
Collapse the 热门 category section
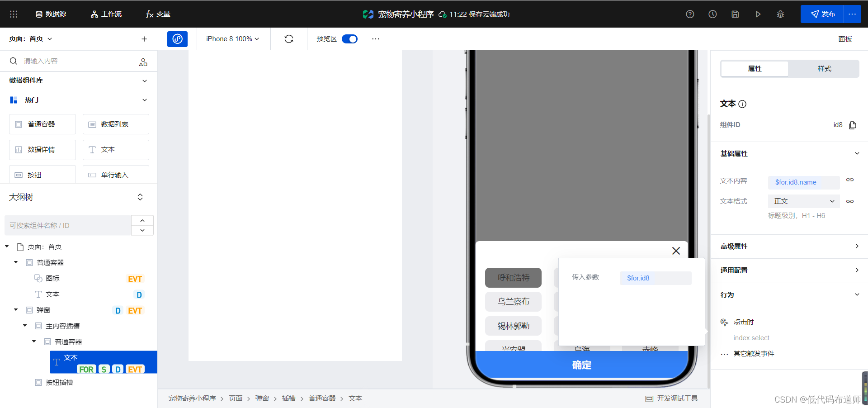click(x=145, y=100)
